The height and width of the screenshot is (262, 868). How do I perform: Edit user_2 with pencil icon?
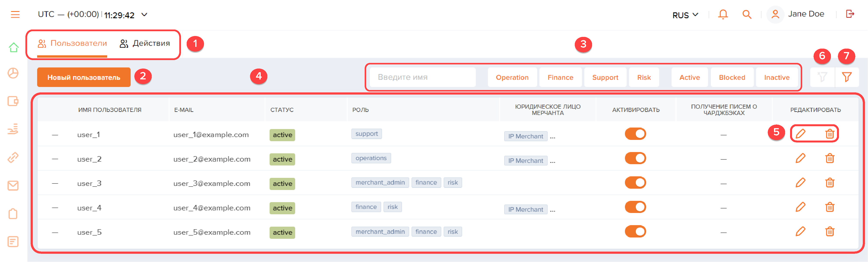tap(801, 158)
